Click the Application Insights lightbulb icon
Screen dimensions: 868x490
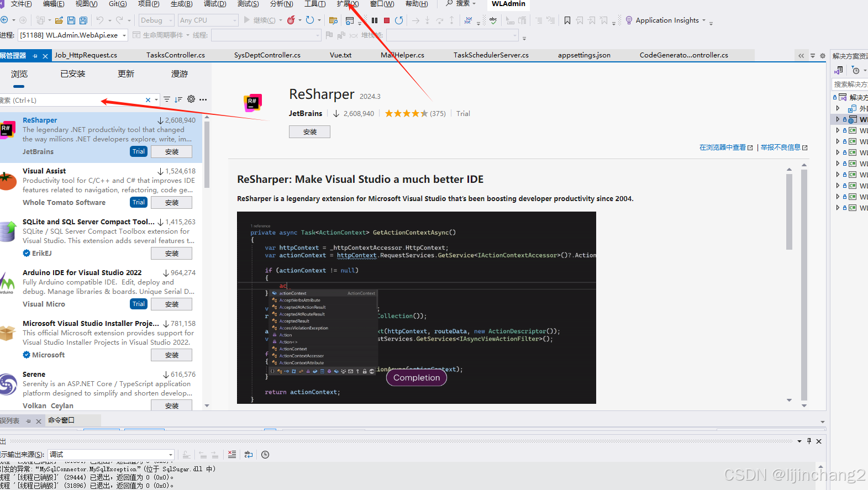[629, 20]
